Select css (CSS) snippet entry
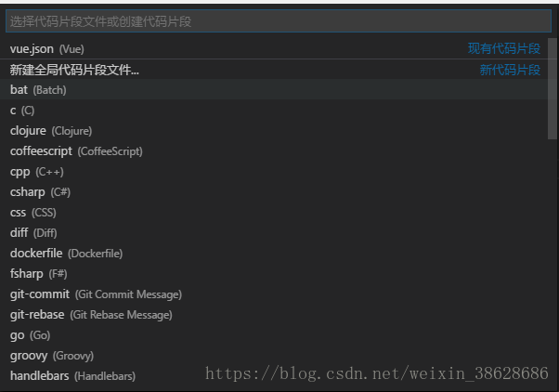559x392 pixels. [33, 213]
